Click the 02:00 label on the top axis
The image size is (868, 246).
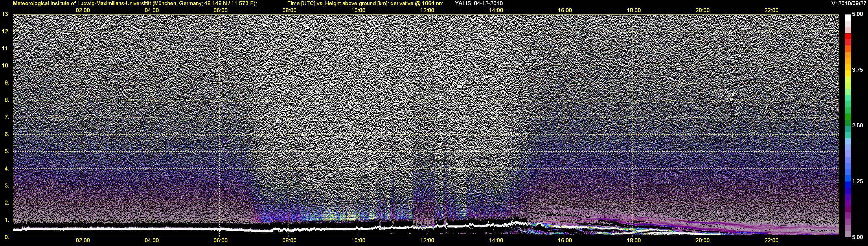(x=82, y=10)
